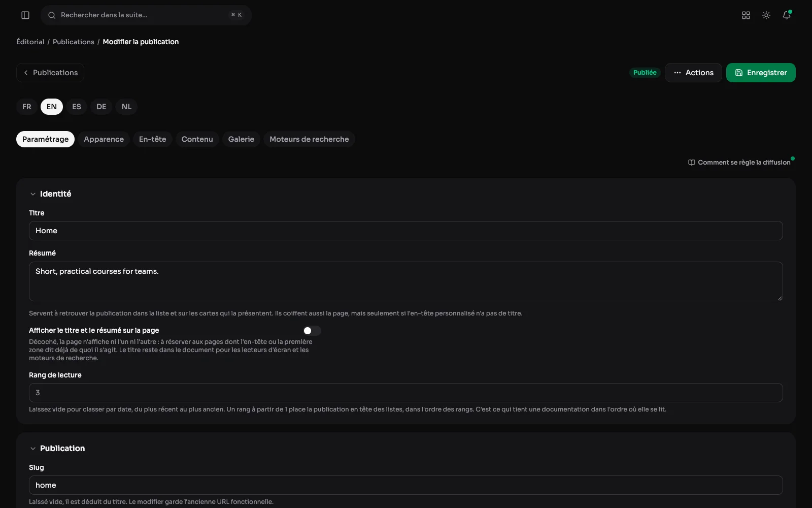The width and height of the screenshot is (812, 508).
Task: Switch to ES language
Action: (x=77, y=107)
